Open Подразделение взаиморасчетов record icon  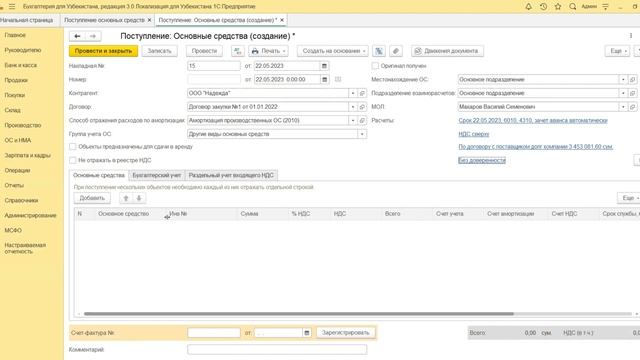click(632, 93)
